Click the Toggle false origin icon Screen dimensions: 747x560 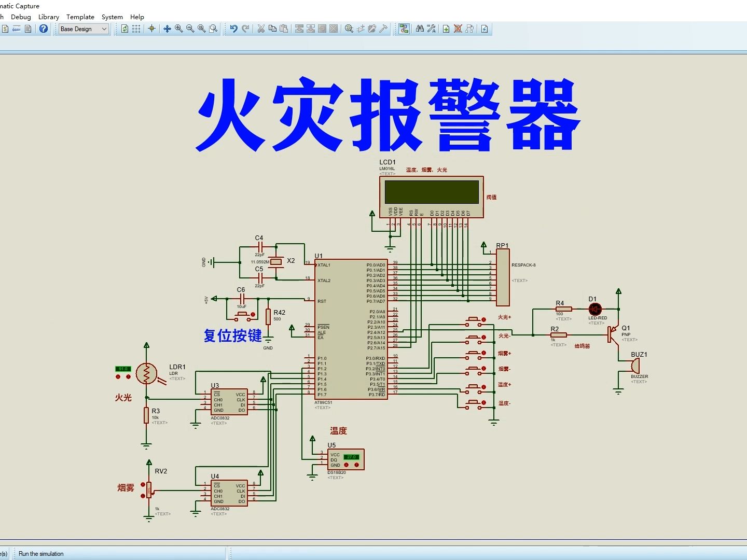[x=151, y=29]
